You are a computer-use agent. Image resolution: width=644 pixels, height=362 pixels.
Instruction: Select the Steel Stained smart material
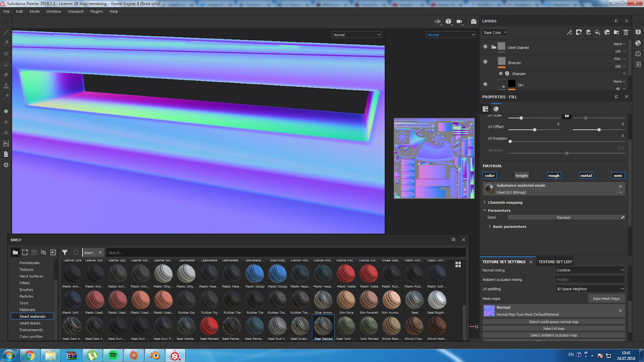point(323,327)
